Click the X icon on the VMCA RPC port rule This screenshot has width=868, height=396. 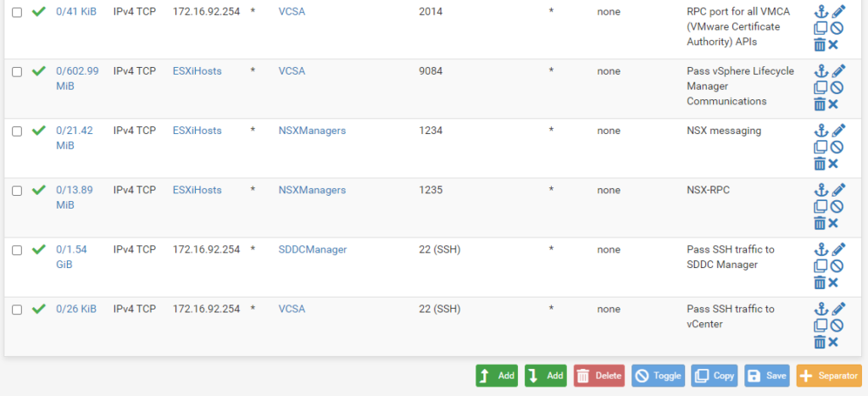(833, 45)
